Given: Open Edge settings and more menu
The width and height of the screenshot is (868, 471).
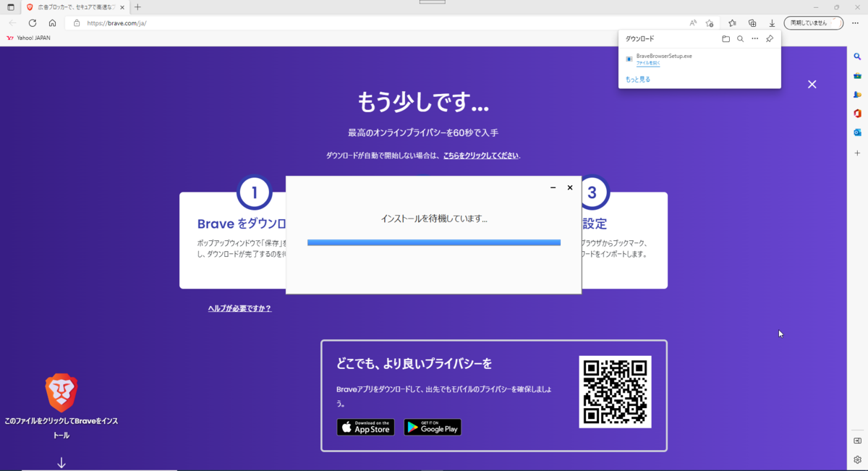Looking at the screenshot, I should (855, 23).
